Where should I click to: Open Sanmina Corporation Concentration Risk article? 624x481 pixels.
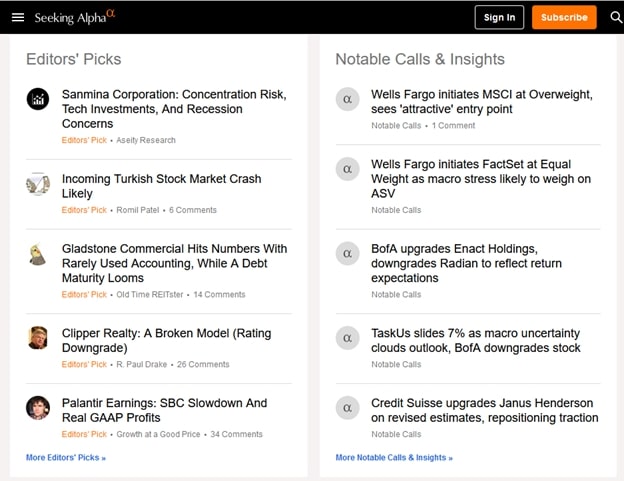coord(174,109)
